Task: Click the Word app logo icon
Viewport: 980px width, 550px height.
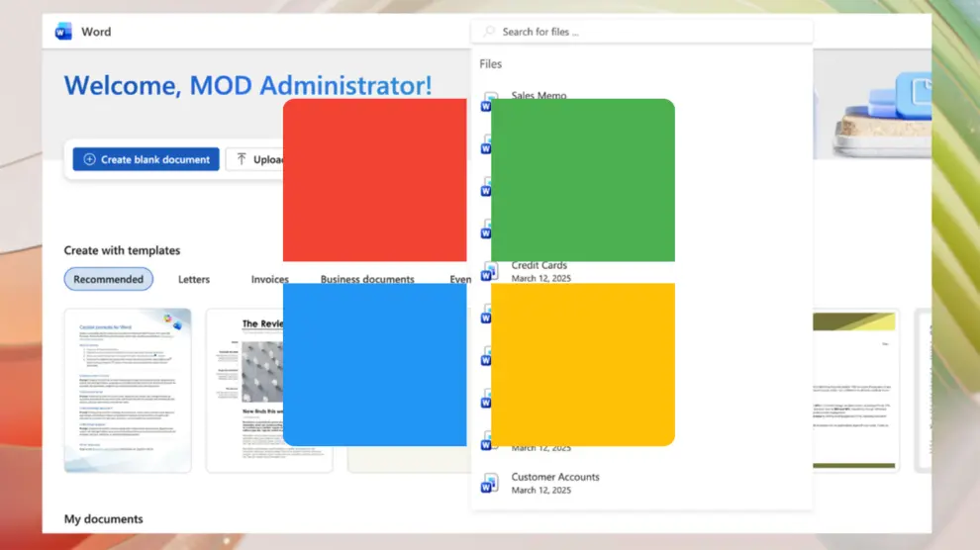Action: click(64, 32)
